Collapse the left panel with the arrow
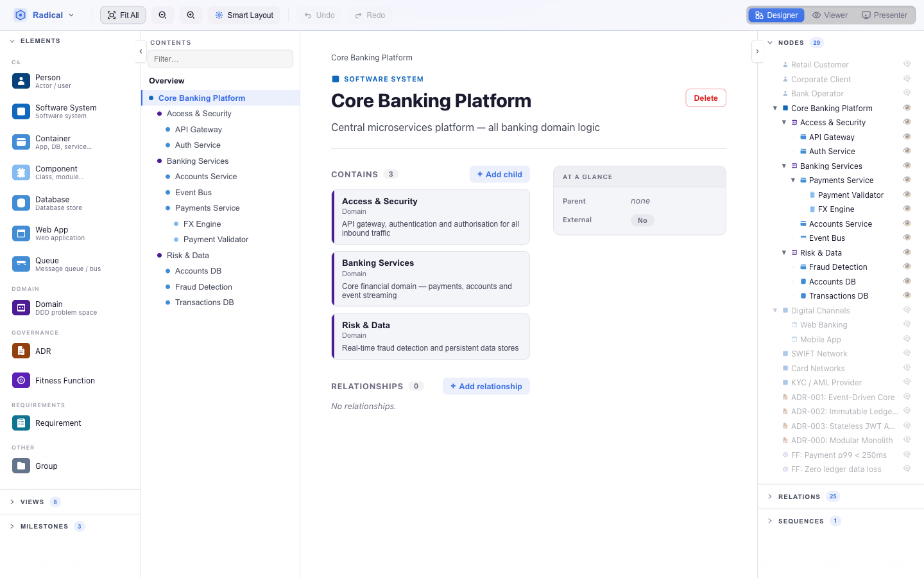This screenshot has height=578, width=924. 141,51
